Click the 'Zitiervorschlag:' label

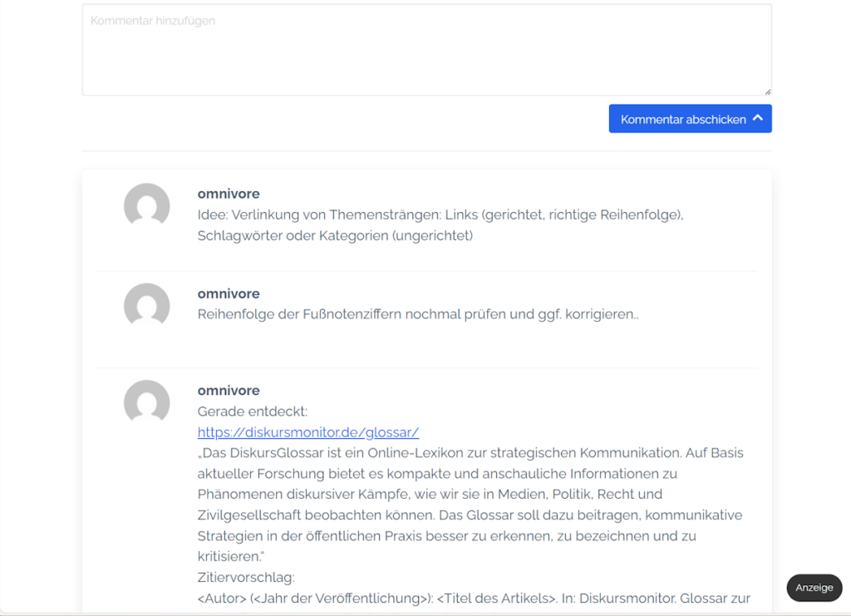tap(246, 577)
